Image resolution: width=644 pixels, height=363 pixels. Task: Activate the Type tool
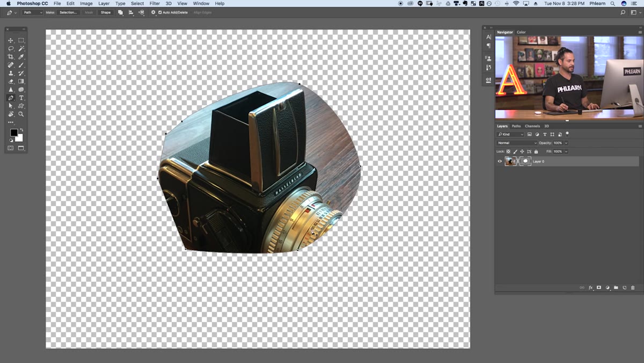pos(21,98)
